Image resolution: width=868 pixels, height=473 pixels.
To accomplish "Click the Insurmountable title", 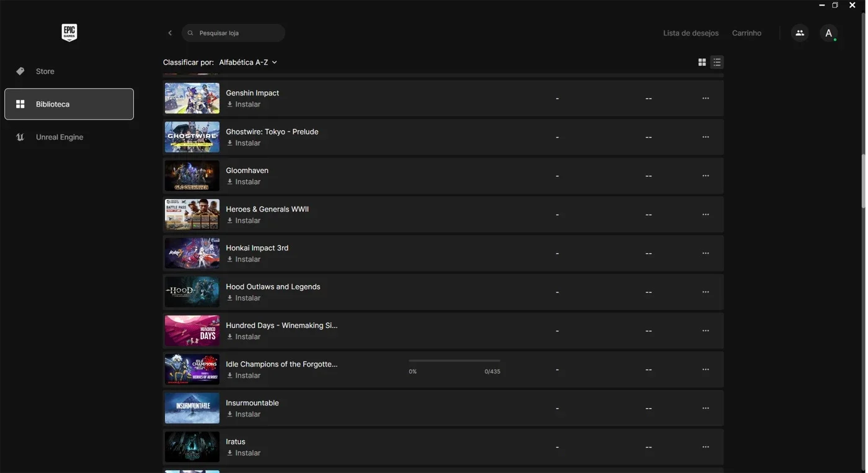I will click(x=252, y=403).
